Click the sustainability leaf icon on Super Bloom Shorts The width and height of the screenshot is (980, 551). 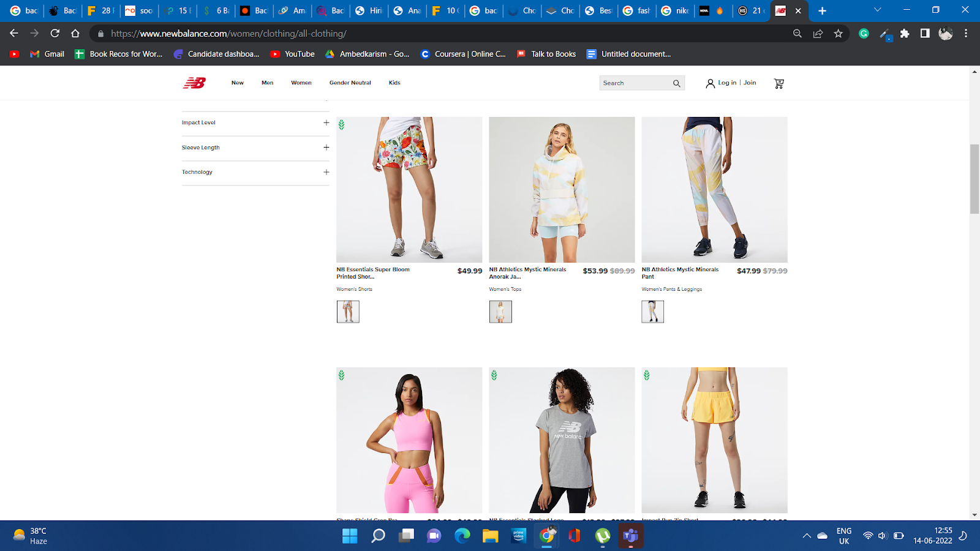(x=342, y=125)
